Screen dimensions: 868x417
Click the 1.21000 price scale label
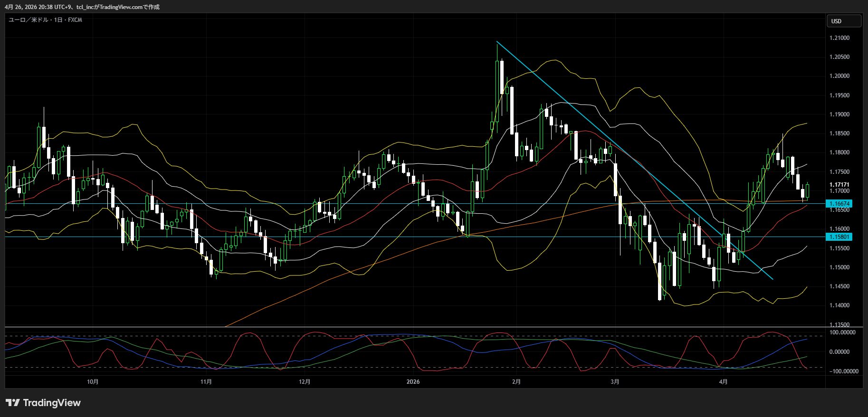(x=839, y=38)
